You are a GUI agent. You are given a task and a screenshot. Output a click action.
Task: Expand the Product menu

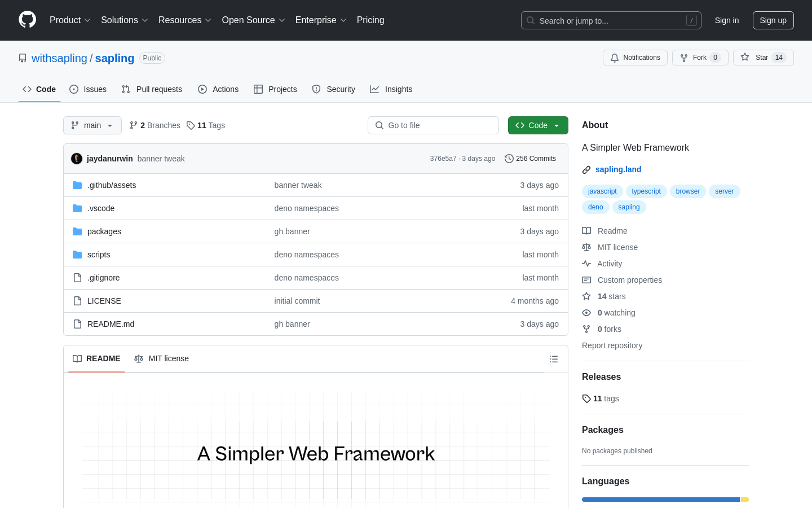tap(70, 20)
